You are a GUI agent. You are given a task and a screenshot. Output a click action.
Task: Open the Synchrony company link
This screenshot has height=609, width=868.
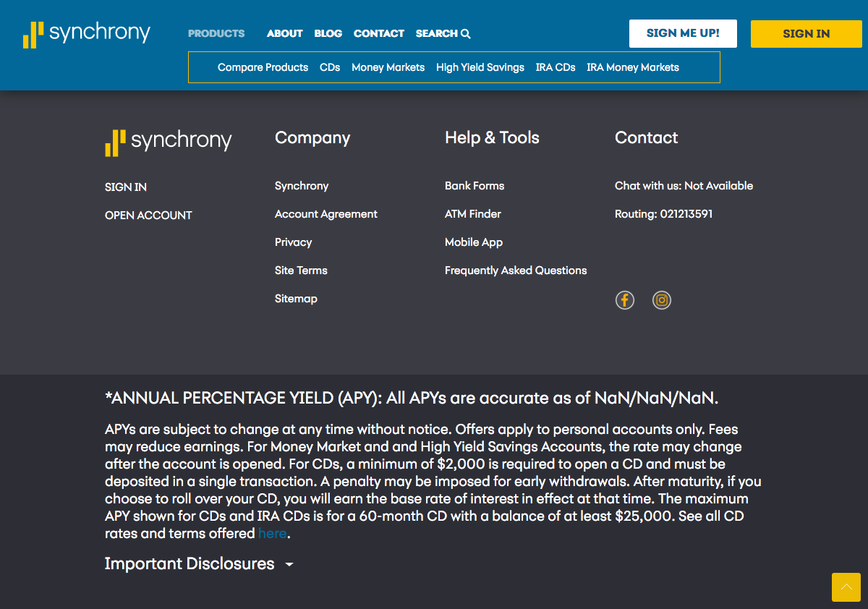click(302, 186)
